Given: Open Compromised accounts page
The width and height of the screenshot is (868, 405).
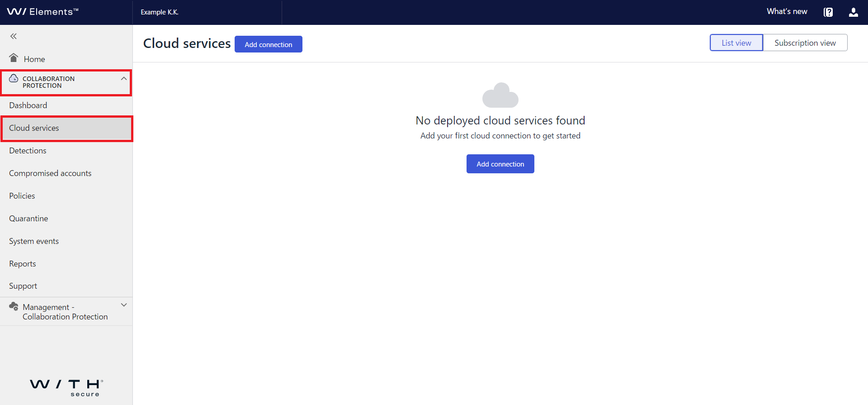Looking at the screenshot, I should pyautogui.click(x=50, y=173).
